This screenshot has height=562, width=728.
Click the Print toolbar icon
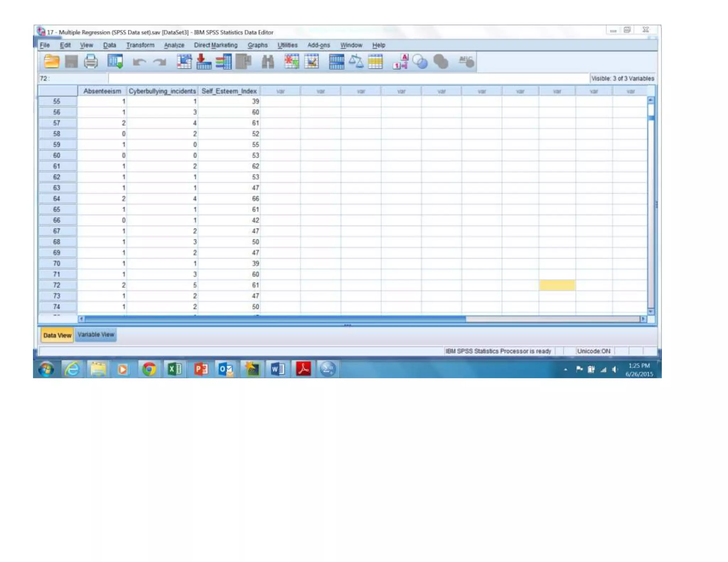[91, 62]
